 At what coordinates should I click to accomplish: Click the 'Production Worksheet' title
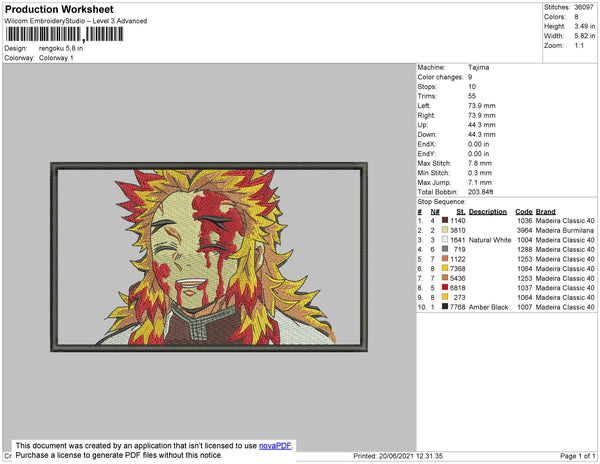pos(59,9)
